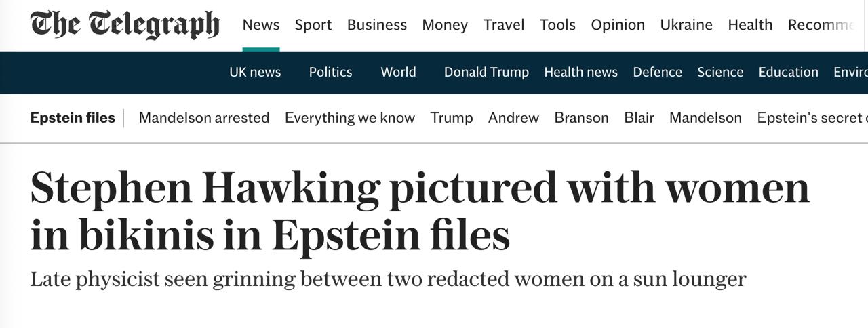Open the News section tab
Image resolution: width=868 pixels, height=328 pixels.
point(261,25)
